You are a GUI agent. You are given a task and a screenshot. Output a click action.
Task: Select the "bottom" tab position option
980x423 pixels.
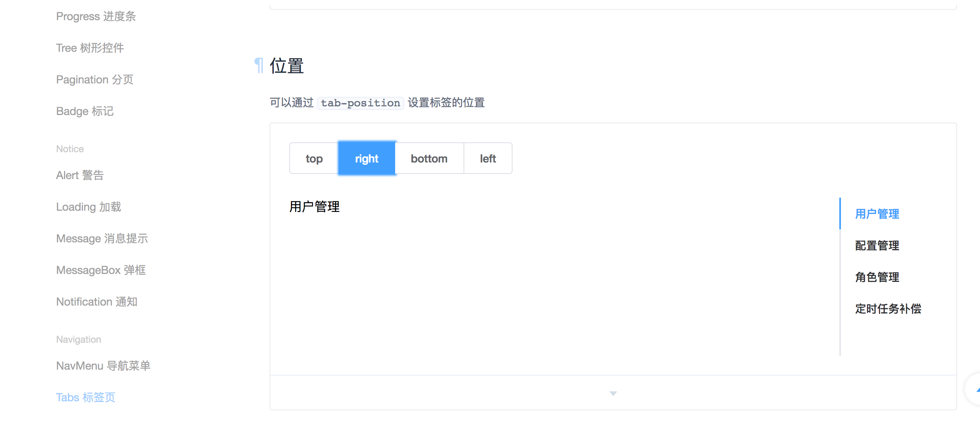coord(429,158)
